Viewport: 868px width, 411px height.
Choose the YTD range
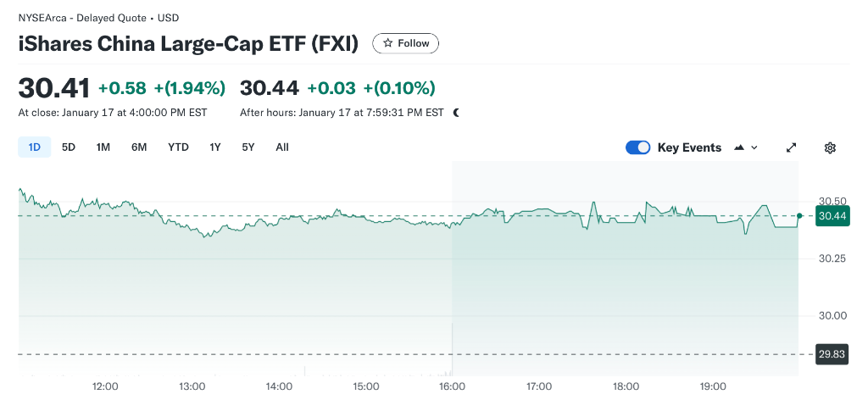point(178,147)
